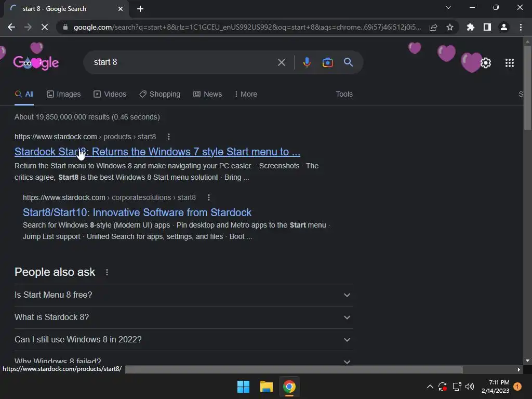Image resolution: width=532 pixels, height=399 pixels.
Task: Go back to the previous page
Action: point(11,27)
